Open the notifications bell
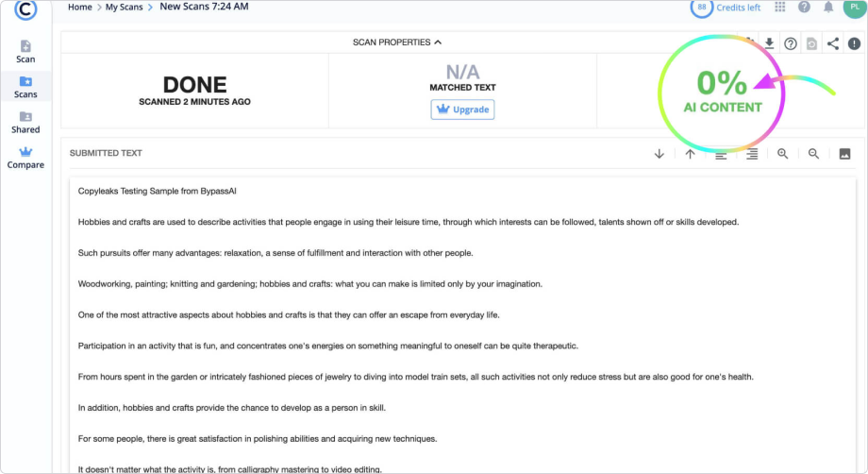The image size is (868, 474). click(x=828, y=8)
